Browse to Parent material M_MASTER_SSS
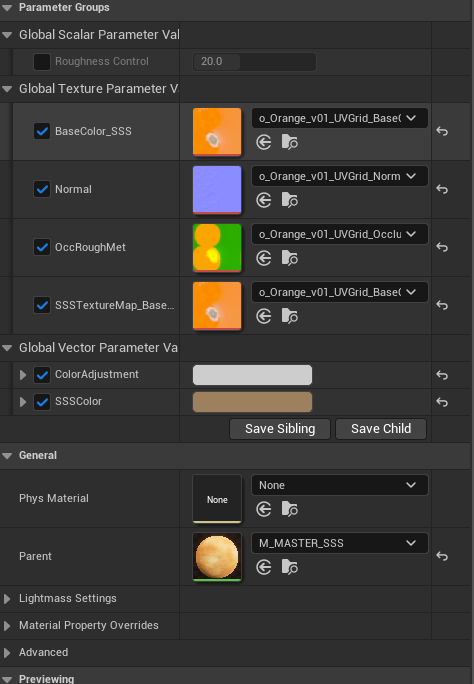Viewport: 474px width, 684px height. click(290, 567)
